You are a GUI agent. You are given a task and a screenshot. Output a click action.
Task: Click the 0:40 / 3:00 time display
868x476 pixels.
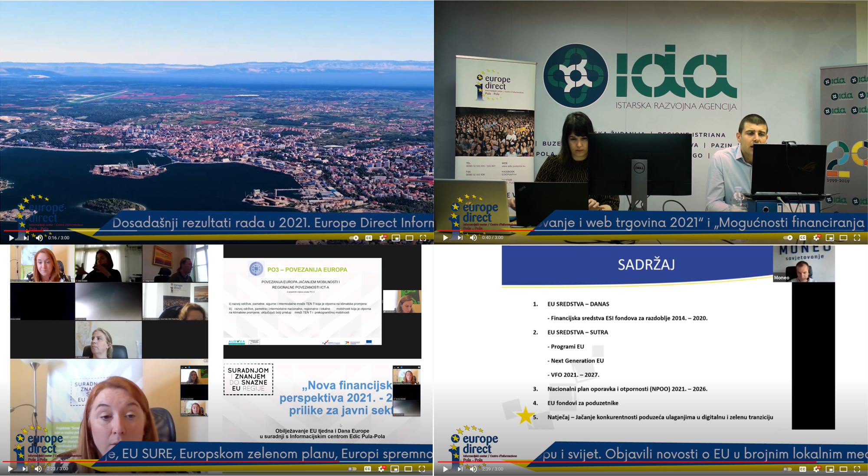pos(493,238)
